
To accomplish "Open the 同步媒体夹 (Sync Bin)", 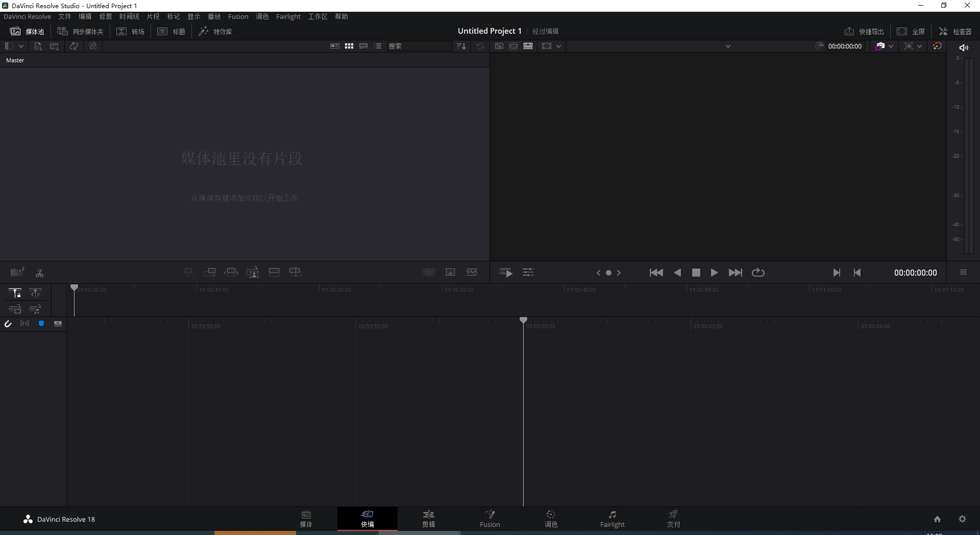I will pyautogui.click(x=80, y=31).
